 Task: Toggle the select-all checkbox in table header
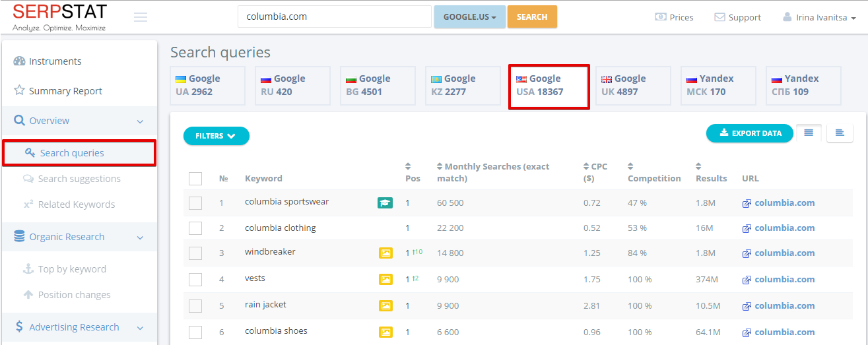click(195, 178)
